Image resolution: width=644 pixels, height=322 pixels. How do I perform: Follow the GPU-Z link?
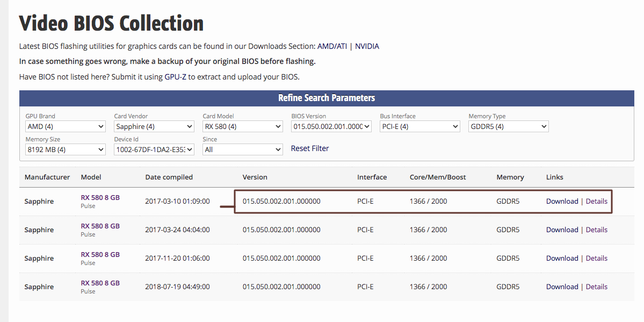click(x=175, y=77)
